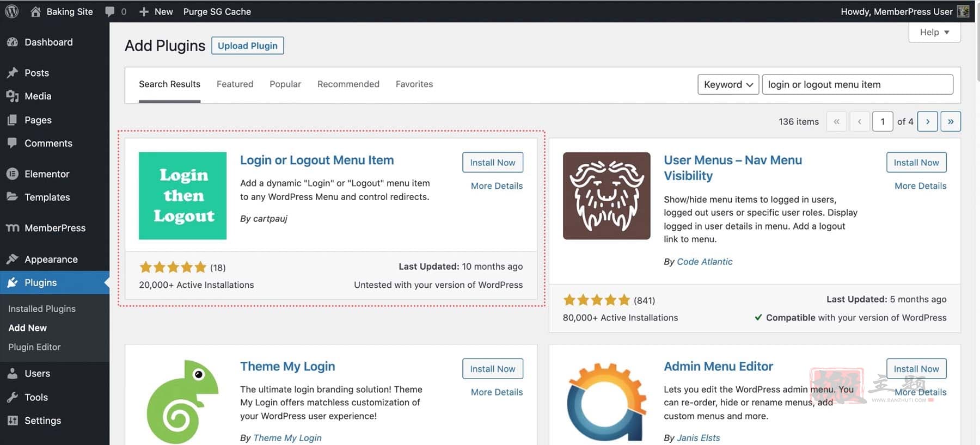Viewport: 980px width, 445px height.
Task: Open the User Menus plugin thumbnail
Action: click(x=607, y=196)
